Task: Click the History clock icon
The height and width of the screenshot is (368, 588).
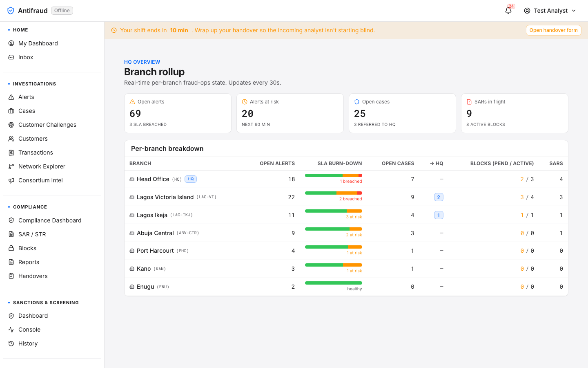Action: click(x=11, y=343)
